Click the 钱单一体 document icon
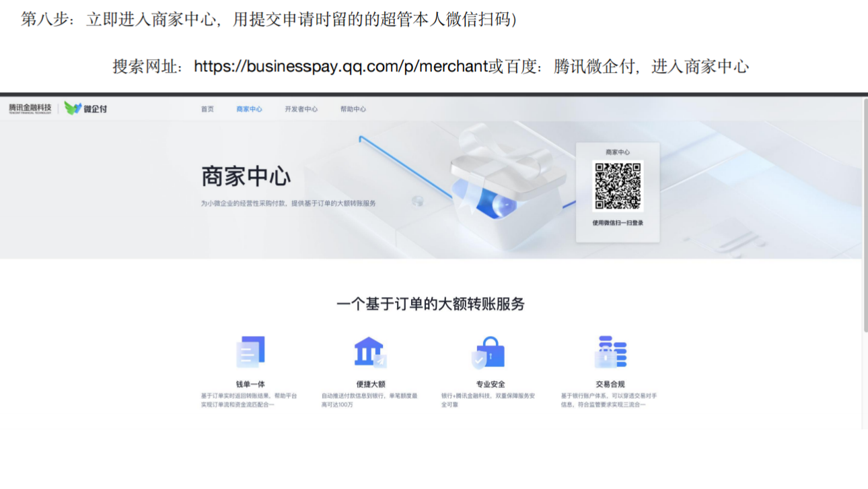The image size is (868, 489). tap(250, 352)
